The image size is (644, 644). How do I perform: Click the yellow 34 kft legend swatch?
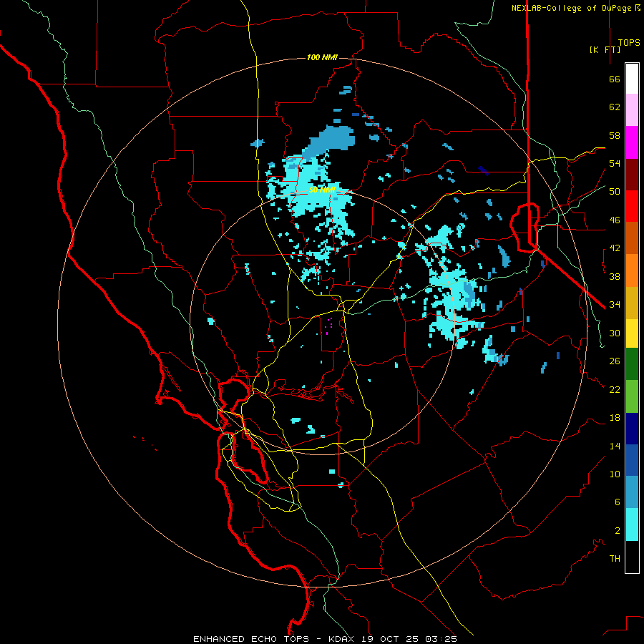tap(632, 333)
